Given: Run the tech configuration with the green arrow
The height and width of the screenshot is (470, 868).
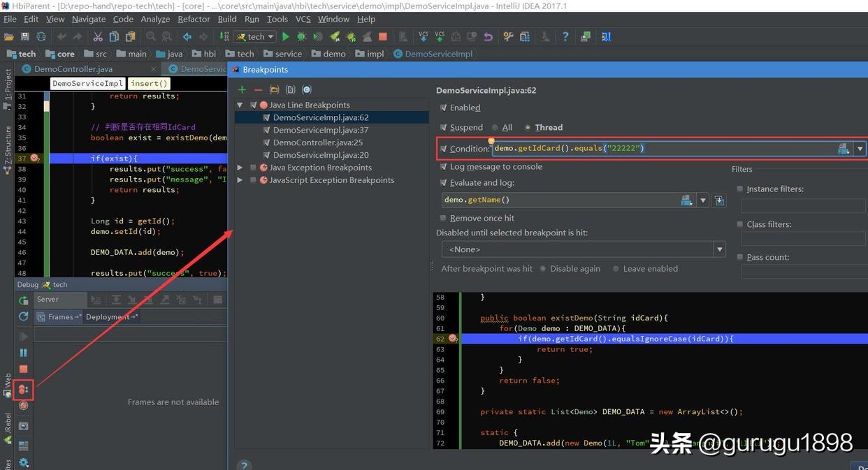Looking at the screenshot, I should (286, 36).
